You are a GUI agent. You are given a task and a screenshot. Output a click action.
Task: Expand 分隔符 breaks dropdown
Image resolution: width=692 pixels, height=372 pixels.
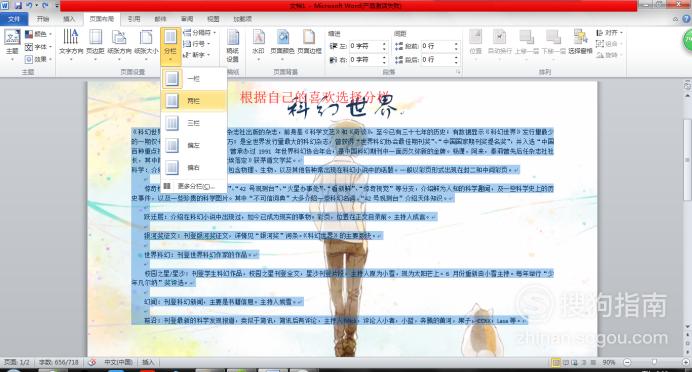pyautogui.click(x=199, y=33)
